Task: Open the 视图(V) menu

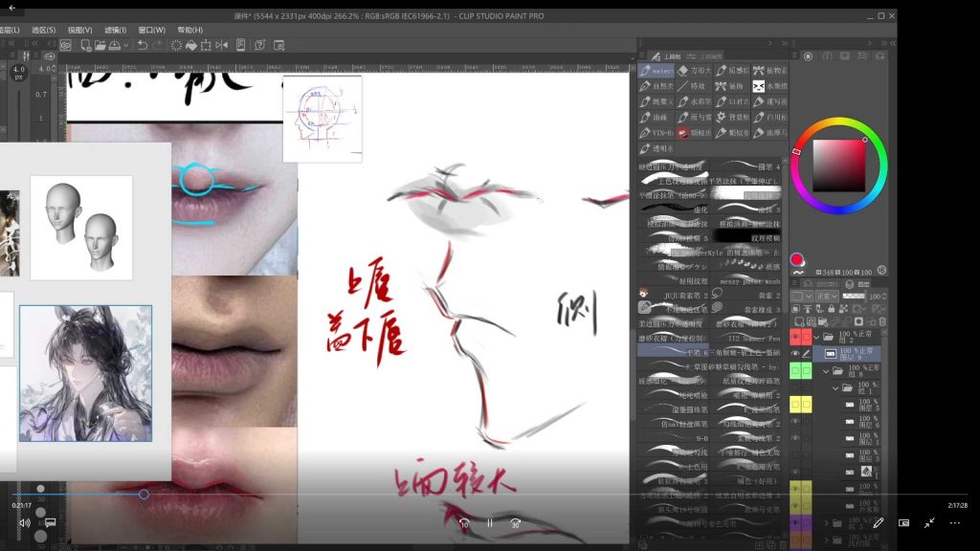Action: tap(80, 30)
